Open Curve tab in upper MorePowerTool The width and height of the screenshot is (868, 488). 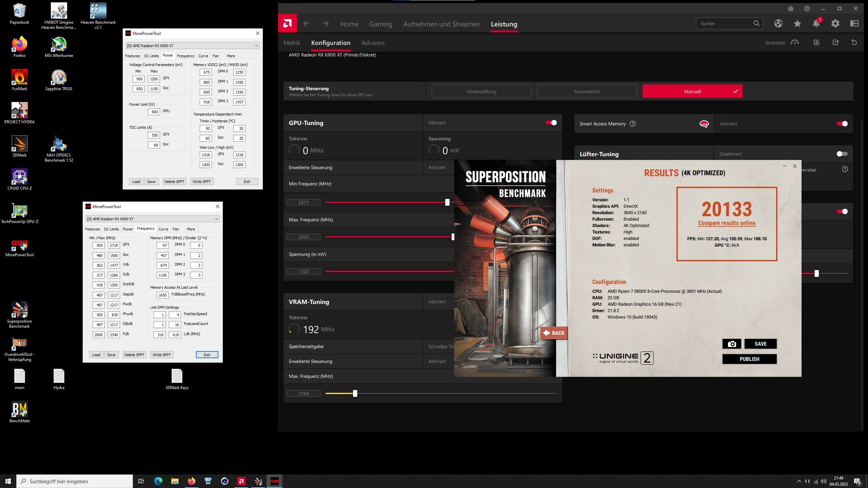click(x=203, y=56)
